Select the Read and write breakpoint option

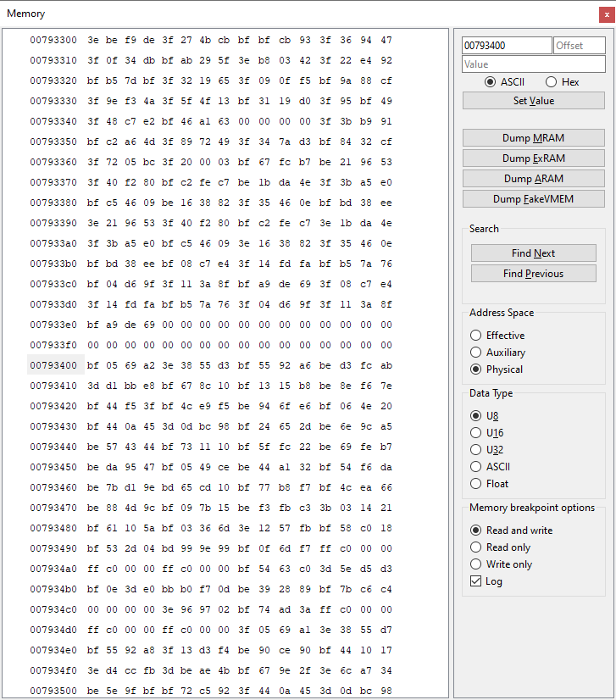click(x=512, y=530)
